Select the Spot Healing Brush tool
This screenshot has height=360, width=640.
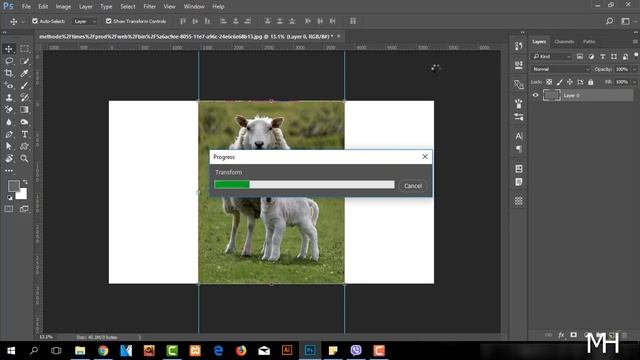point(9,85)
